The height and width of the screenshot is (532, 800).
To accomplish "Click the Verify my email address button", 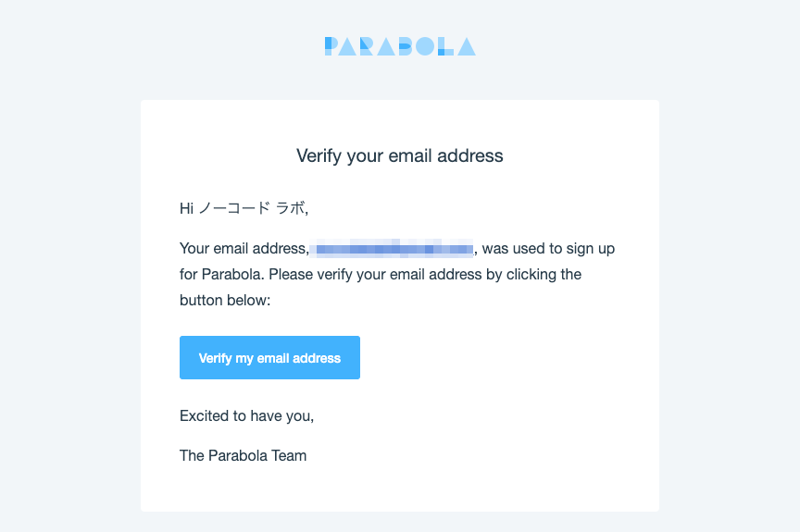I will pyautogui.click(x=269, y=357).
